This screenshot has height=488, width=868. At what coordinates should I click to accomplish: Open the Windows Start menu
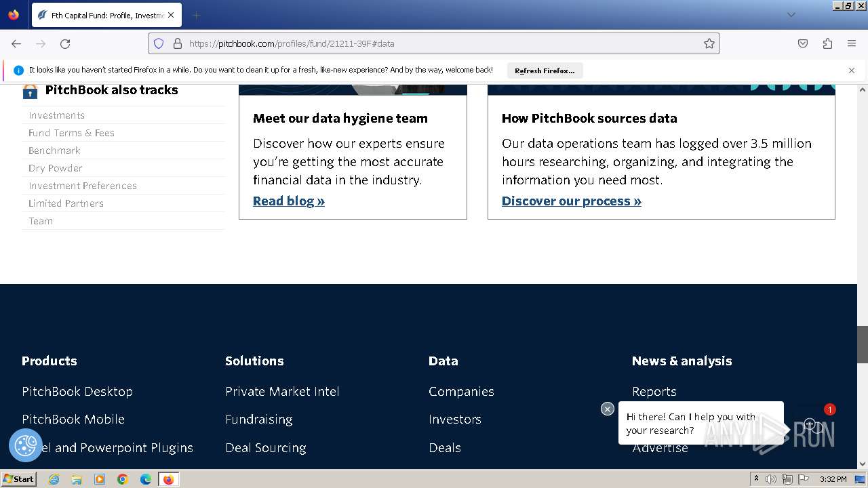(x=19, y=479)
